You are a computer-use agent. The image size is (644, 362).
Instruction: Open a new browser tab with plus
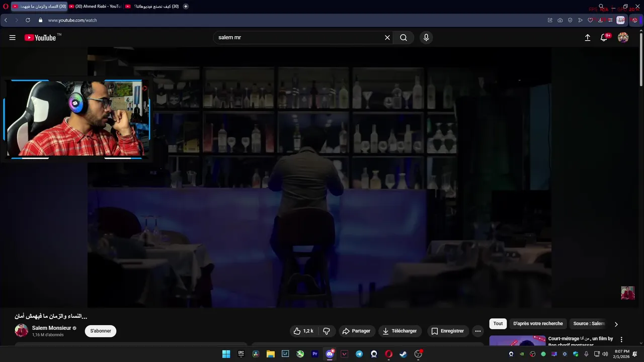(186, 7)
